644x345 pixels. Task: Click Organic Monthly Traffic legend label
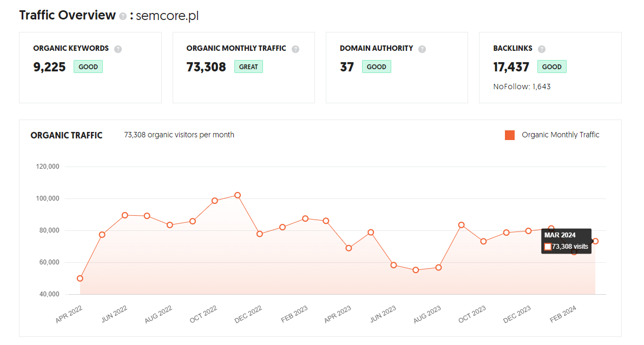[560, 135]
